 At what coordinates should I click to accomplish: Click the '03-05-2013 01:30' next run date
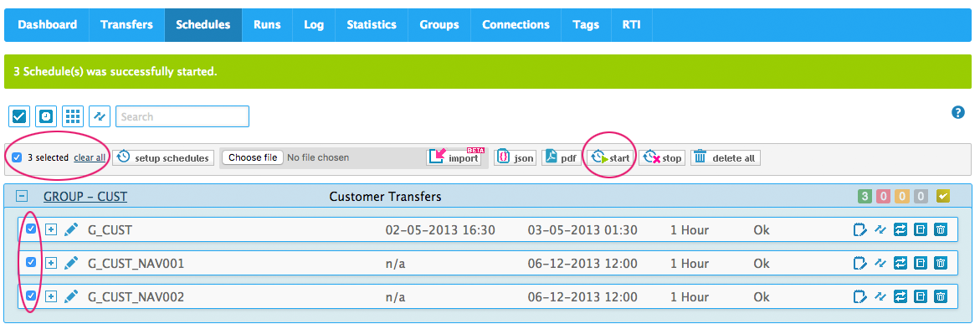click(x=582, y=230)
